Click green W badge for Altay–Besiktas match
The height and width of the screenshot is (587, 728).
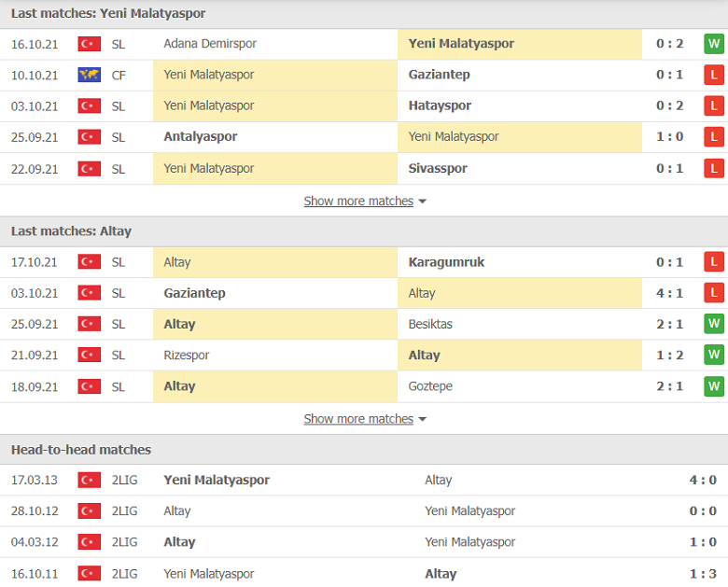(x=714, y=324)
